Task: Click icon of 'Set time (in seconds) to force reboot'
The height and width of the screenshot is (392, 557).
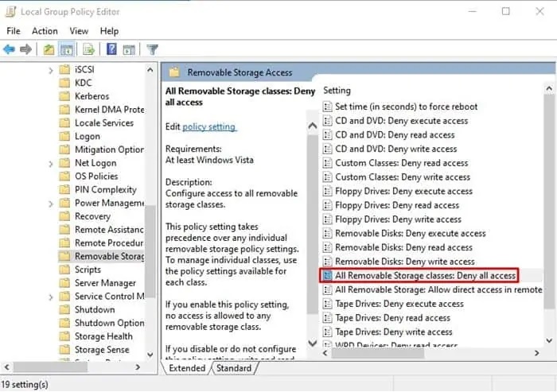Action: click(x=327, y=107)
